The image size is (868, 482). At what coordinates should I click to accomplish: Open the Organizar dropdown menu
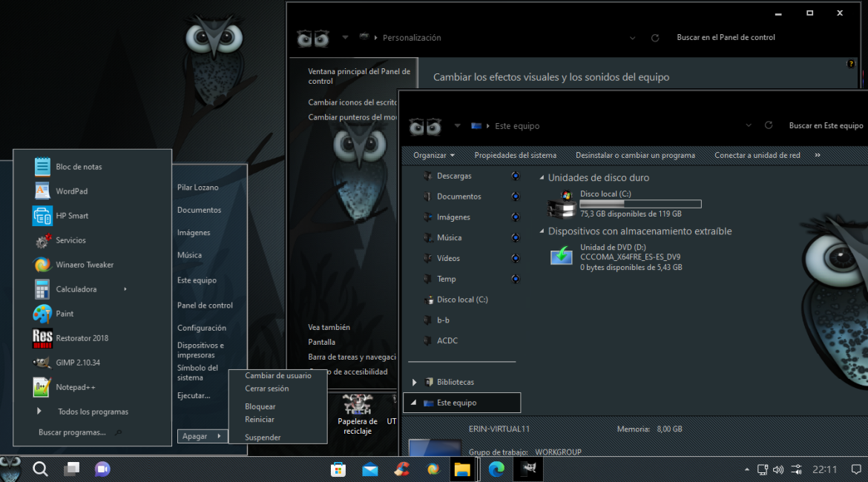pos(434,155)
